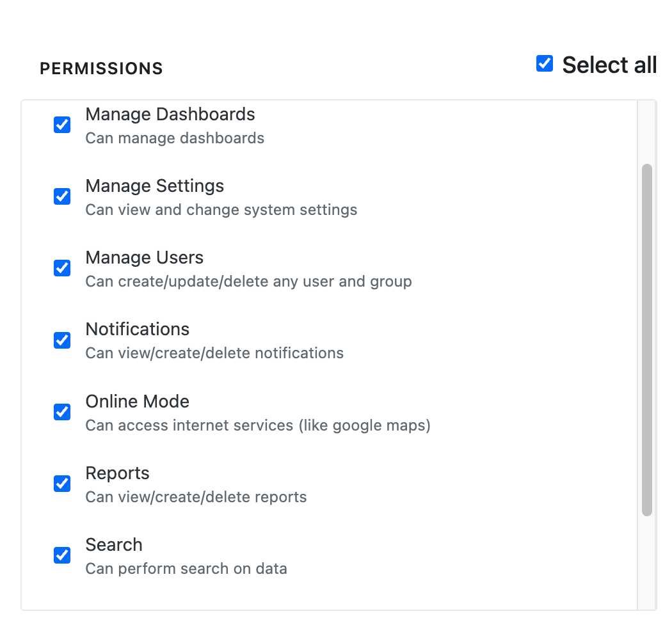Disable the Reports permission checkbox
Image resolution: width=672 pixels, height=641 pixels.
click(62, 484)
